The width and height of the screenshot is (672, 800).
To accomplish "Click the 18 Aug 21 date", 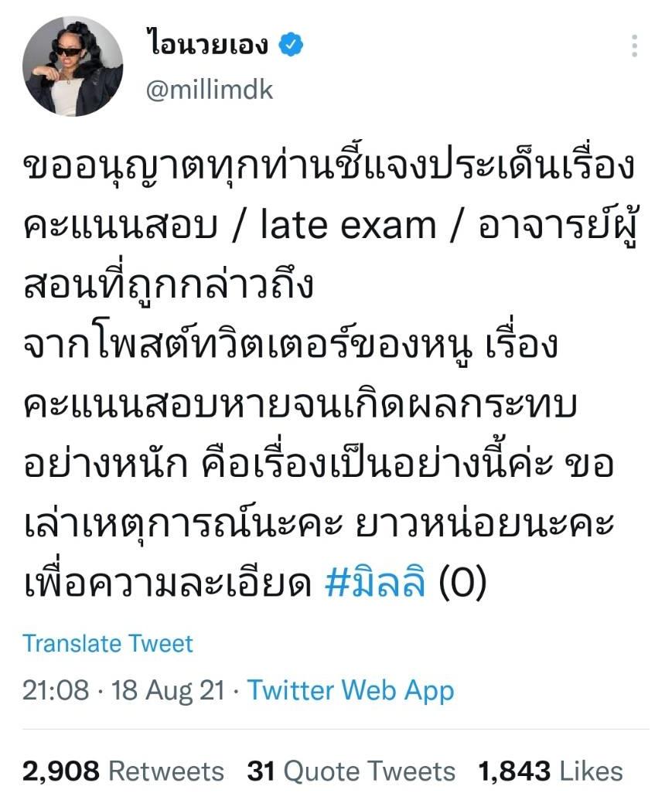I will pyautogui.click(x=168, y=690).
